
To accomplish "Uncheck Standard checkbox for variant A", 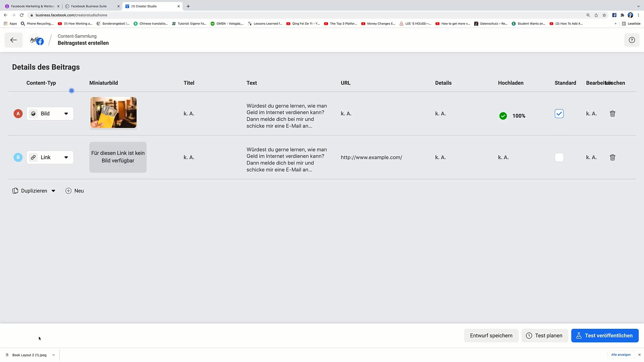I will [559, 114].
